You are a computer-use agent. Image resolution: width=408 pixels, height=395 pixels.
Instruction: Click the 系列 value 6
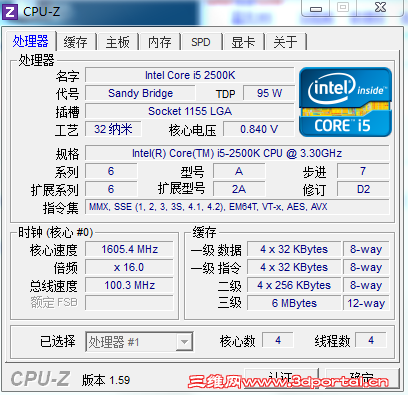(111, 171)
